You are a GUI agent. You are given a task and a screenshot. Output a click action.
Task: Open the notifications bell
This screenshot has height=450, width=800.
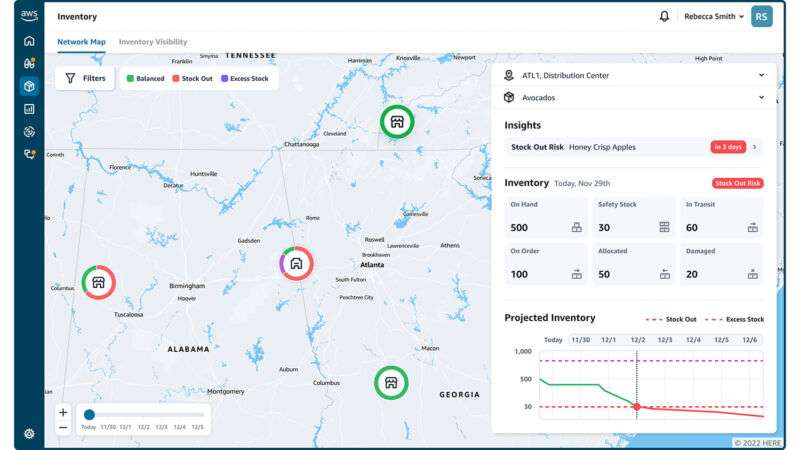[x=664, y=16]
